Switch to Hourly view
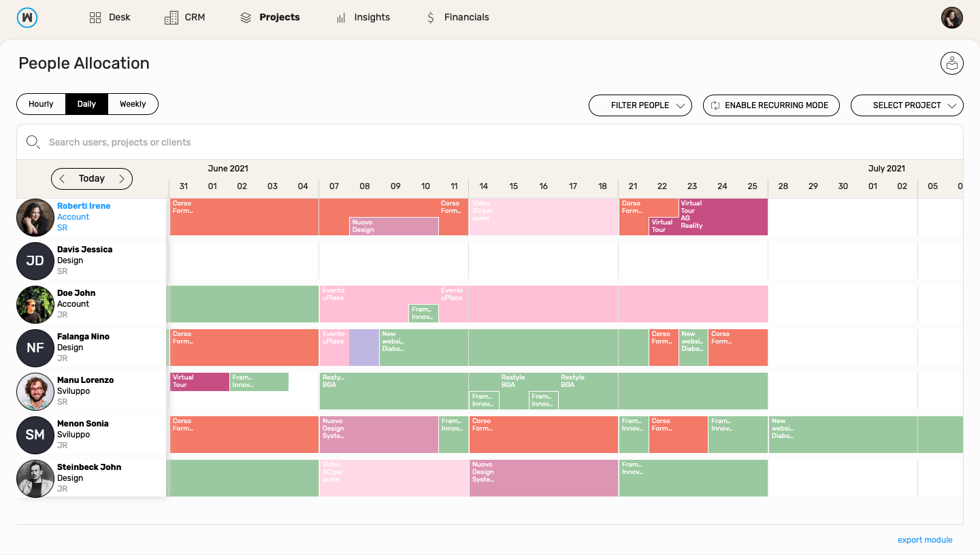The height and width of the screenshot is (555, 980). (41, 104)
